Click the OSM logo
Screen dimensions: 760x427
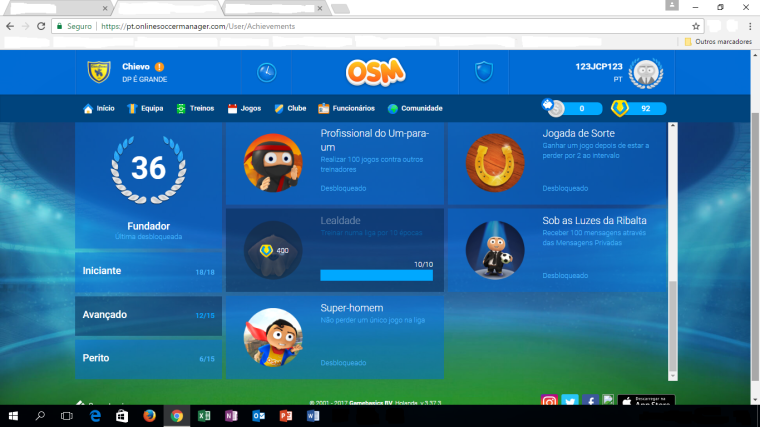point(375,72)
